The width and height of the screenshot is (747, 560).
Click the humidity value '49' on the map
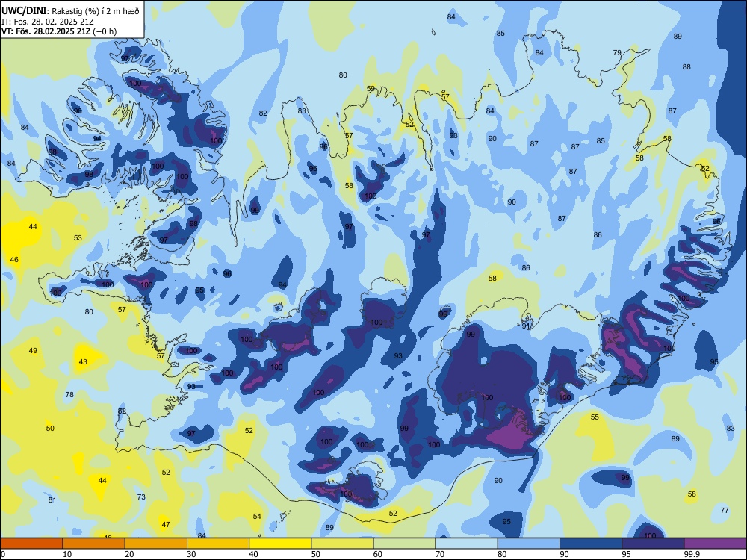[x=33, y=351]
